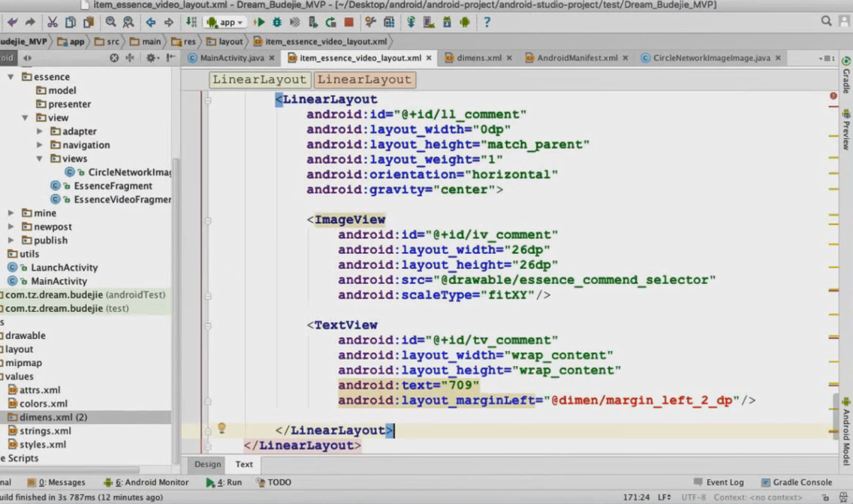Click the LF line separator selector
The image size is (853, 504).
click(665, 498)
